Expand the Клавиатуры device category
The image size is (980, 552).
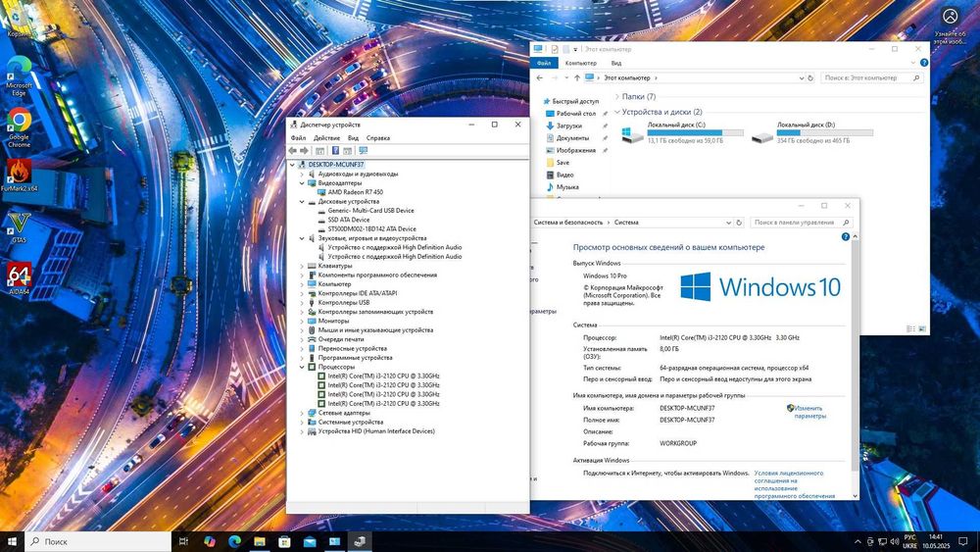pyautogui.click(x=302, y=266)
